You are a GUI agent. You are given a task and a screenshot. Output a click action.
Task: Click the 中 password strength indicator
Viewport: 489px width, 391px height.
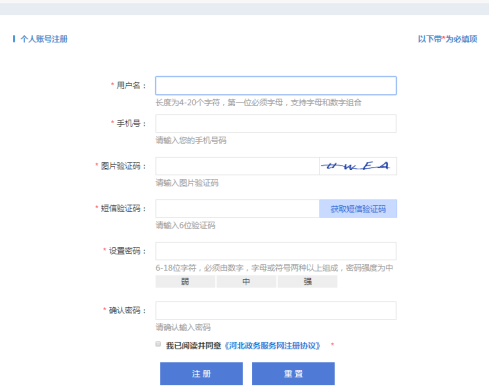click(x=246, y=282)
